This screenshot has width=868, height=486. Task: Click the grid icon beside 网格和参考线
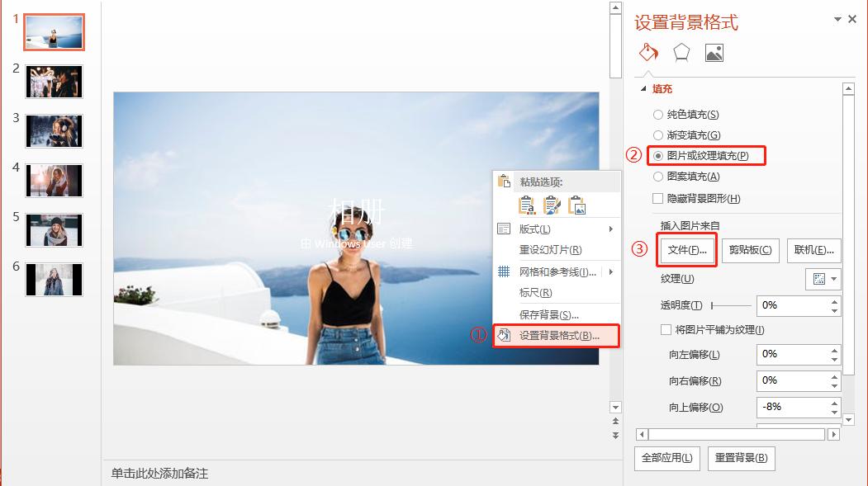coord(504,271)
